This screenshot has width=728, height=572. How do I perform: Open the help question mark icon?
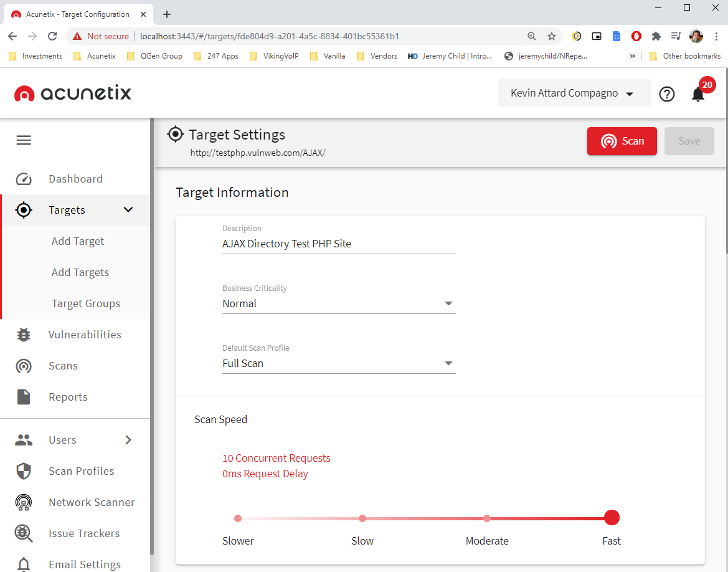(x=667, y=94)
